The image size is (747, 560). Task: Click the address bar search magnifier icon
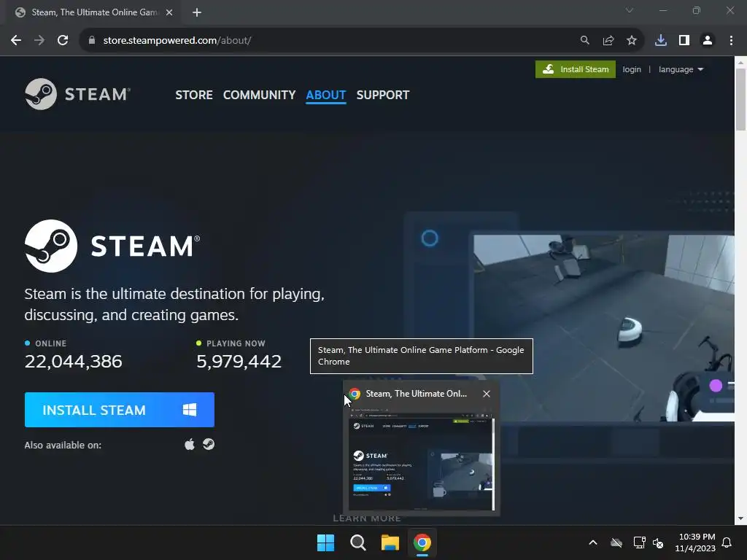(x=584, y=41)
